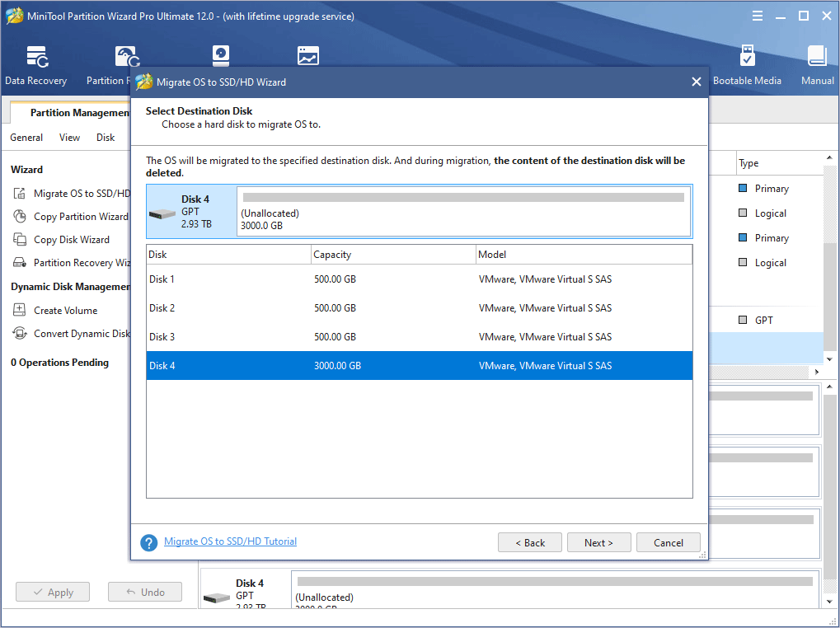This screenshot has height=628, width=840.
Task: Click the Create Volume sidebar icon
Action: point(19,310)
